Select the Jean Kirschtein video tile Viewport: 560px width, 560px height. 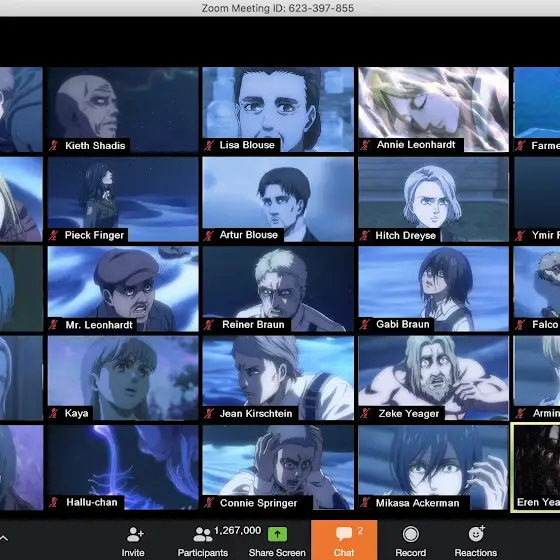(278, 378)
